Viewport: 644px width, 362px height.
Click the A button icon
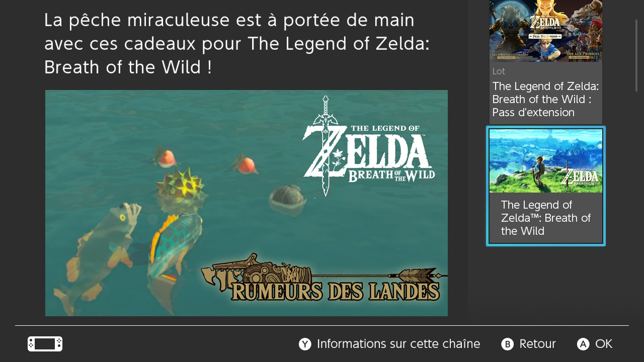[x=583, y=344]
